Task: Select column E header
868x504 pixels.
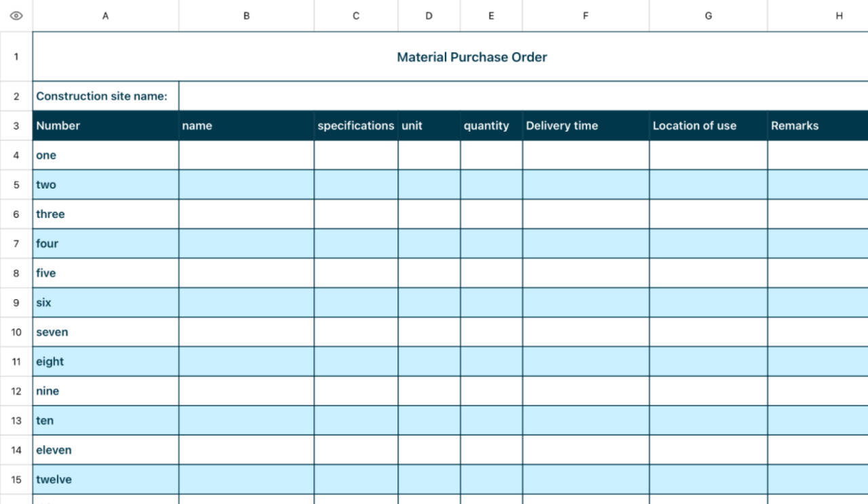Action: [492, 16]
